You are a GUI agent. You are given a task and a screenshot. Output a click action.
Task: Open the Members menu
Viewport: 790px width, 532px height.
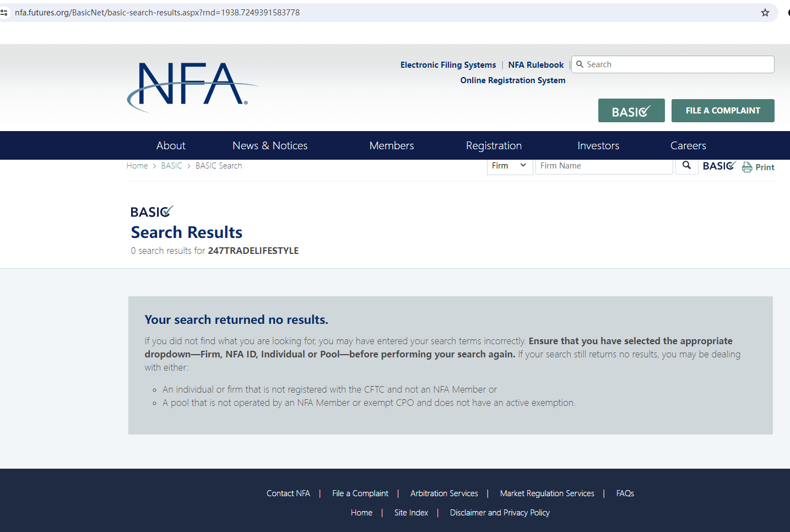[x=391, y=145]
